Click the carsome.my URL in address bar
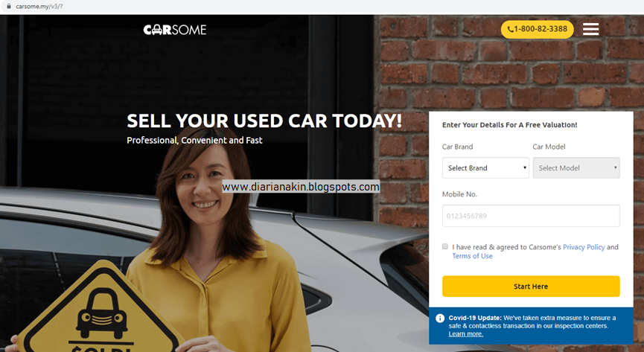This screenshot has width=644, height=352. pos(39,6)
